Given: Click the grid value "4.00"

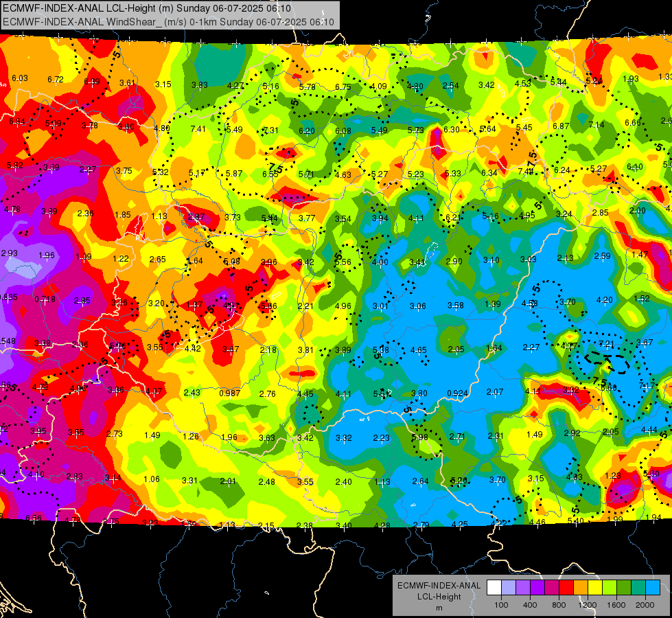Looking at the screenshot, I should pyautogui.click(x=380, y=262).
